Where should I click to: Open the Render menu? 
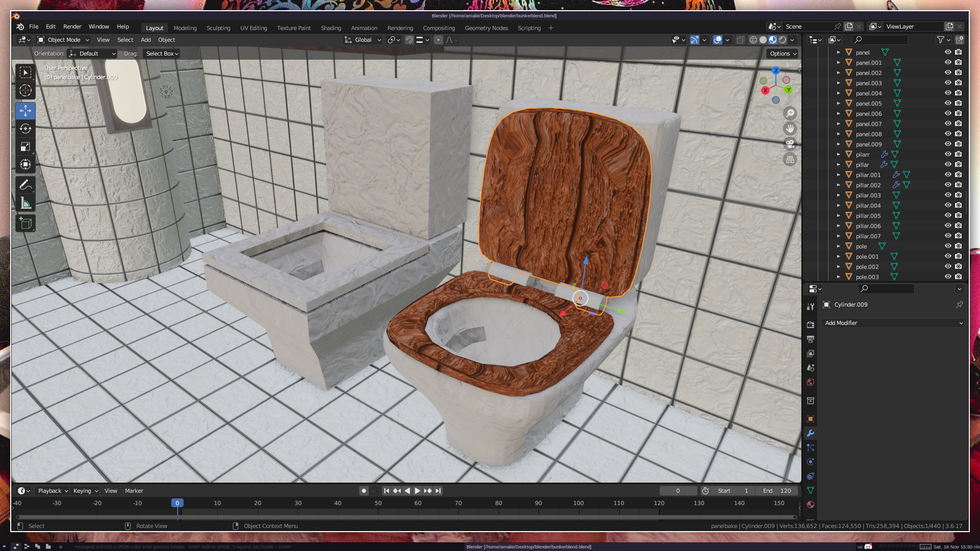tap(72, 27)
